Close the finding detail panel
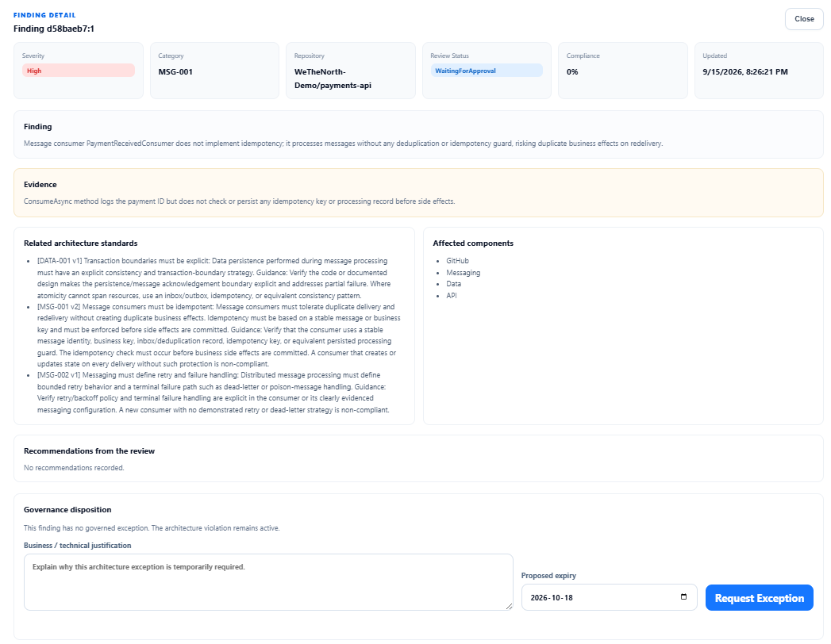Screen dimensions: 831x644 tap(804, 19)
